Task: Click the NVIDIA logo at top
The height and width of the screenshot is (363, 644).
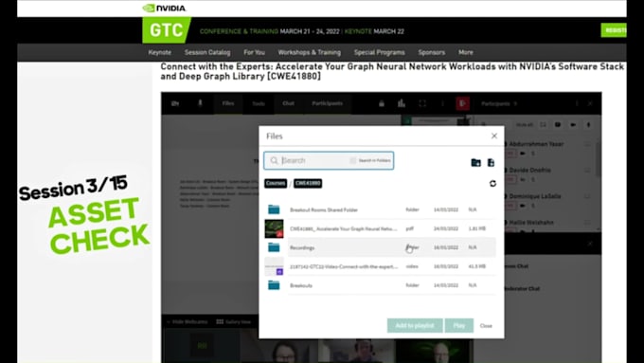Action: coord(164,8)
